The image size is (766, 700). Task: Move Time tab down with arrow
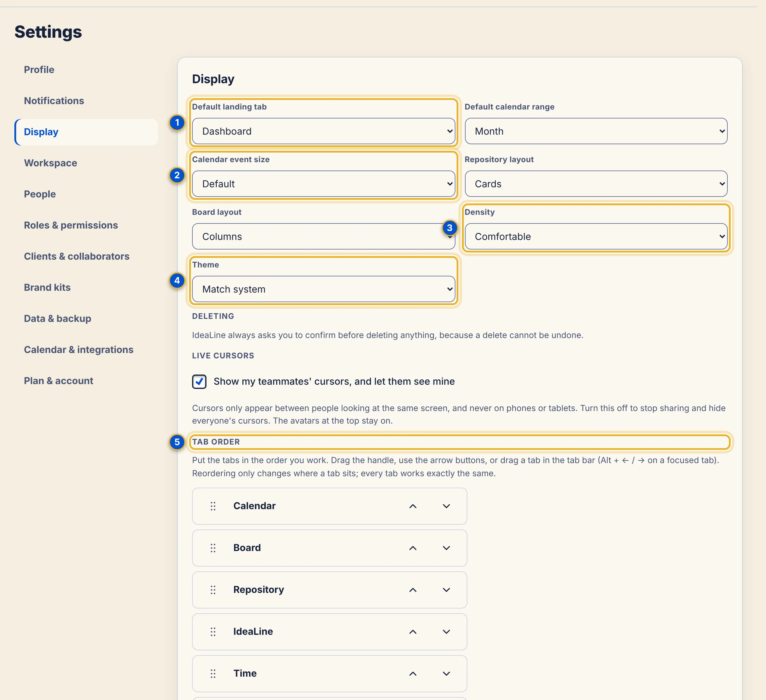tap(446, 673)
